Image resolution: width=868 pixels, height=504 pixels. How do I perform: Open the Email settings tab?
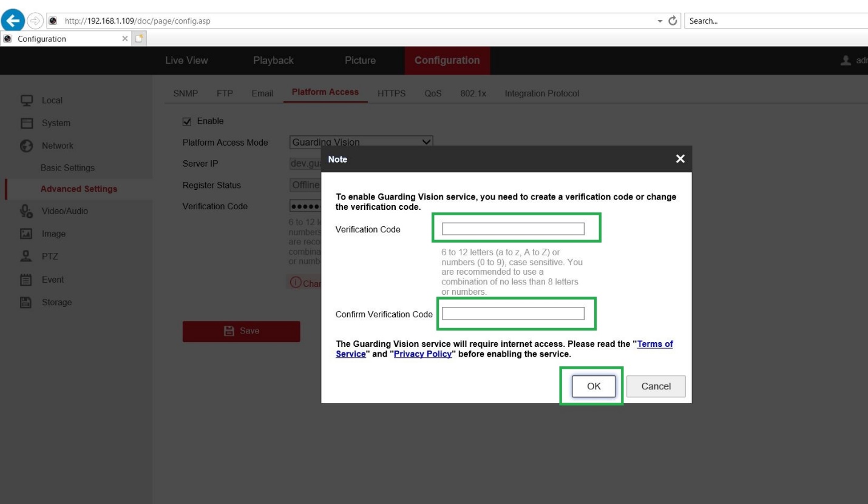(x=262, y=93)
